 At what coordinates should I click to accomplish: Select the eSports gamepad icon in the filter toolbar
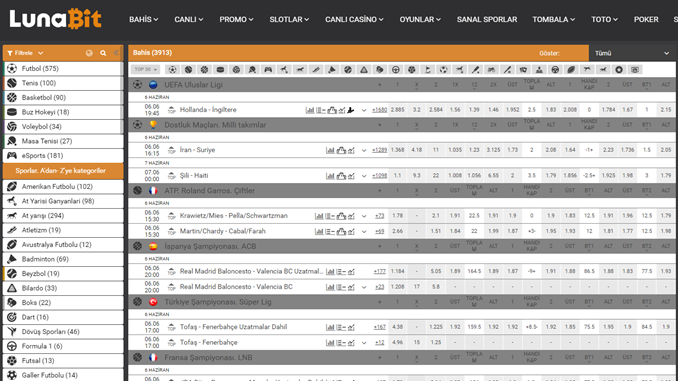268,69
